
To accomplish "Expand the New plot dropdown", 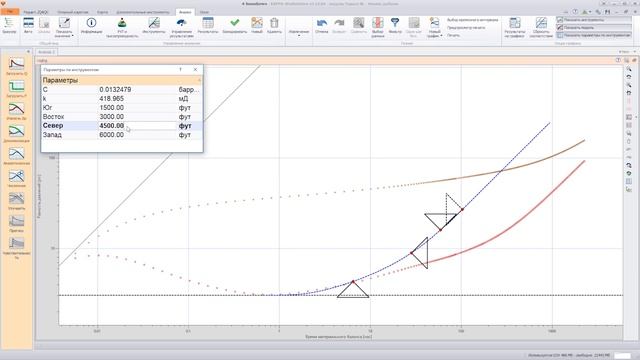I will point(434,28).
